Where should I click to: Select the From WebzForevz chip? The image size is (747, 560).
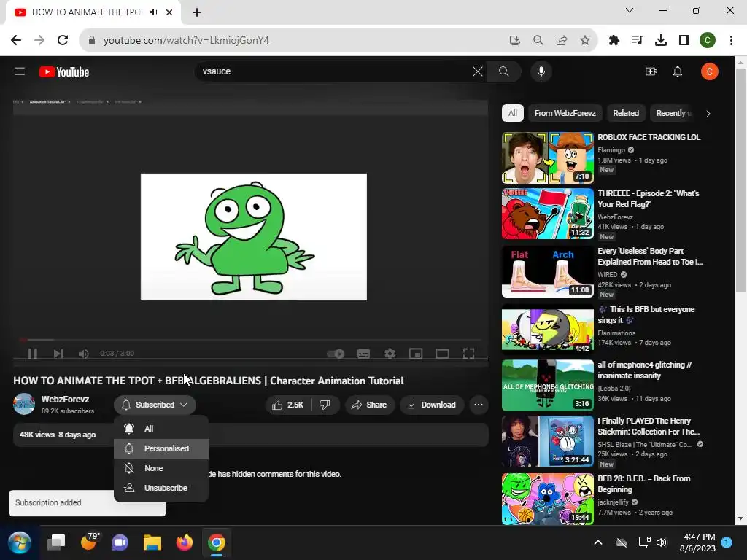click(x=565, y=113)
